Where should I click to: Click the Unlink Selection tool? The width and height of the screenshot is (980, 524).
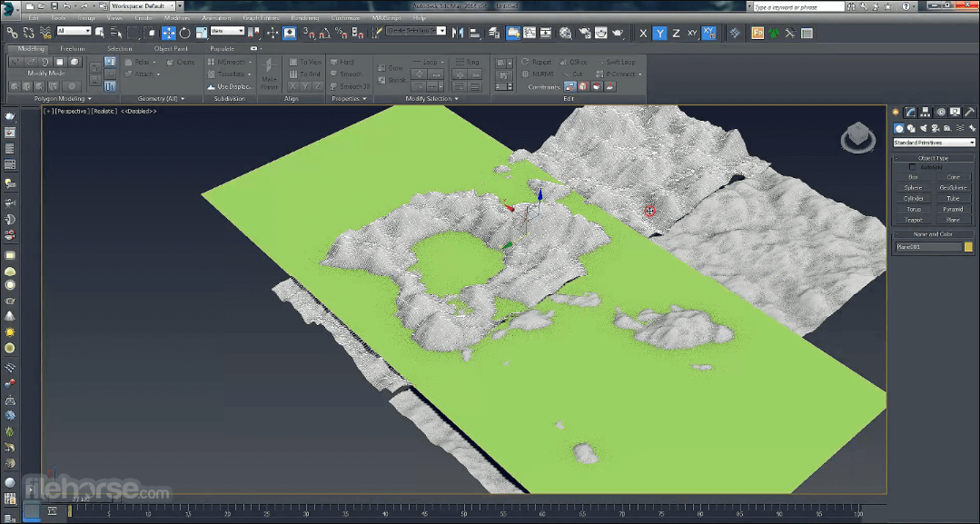[x=29, y=33]
